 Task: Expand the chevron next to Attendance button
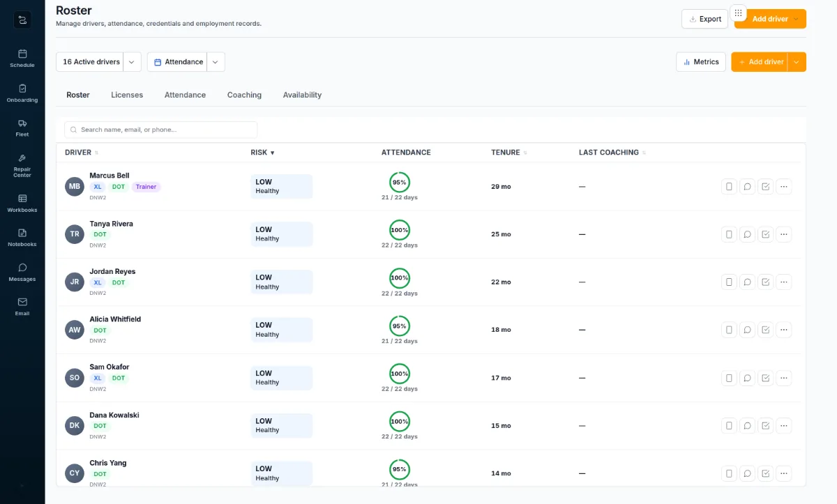(216, 62)
